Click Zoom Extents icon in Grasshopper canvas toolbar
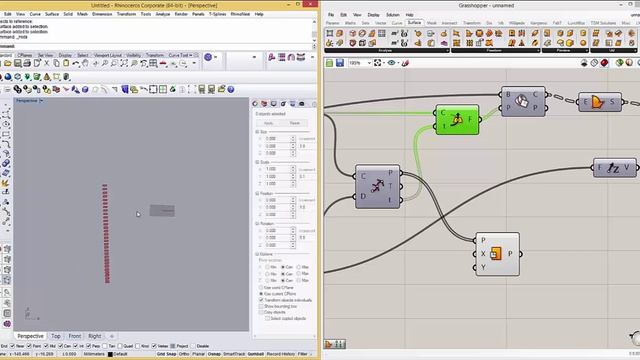640x360 pixels. tap(378, 63)
